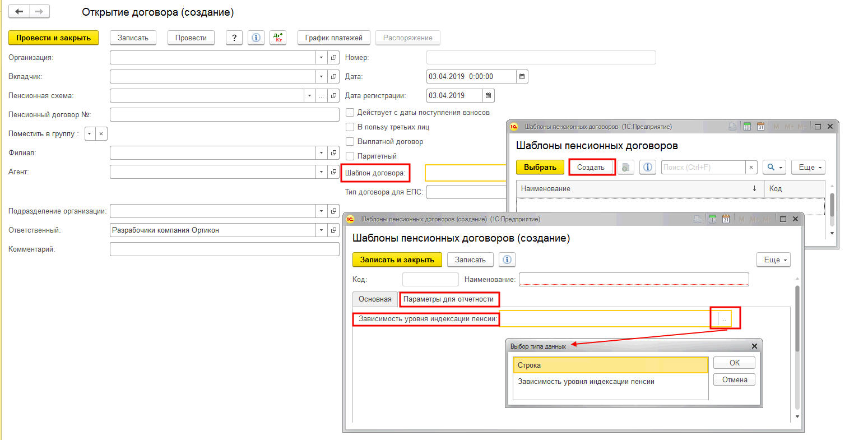This screenshot has width=868, height=440.
Task: Click Создать in the templates list window
Action: point(591,167)
